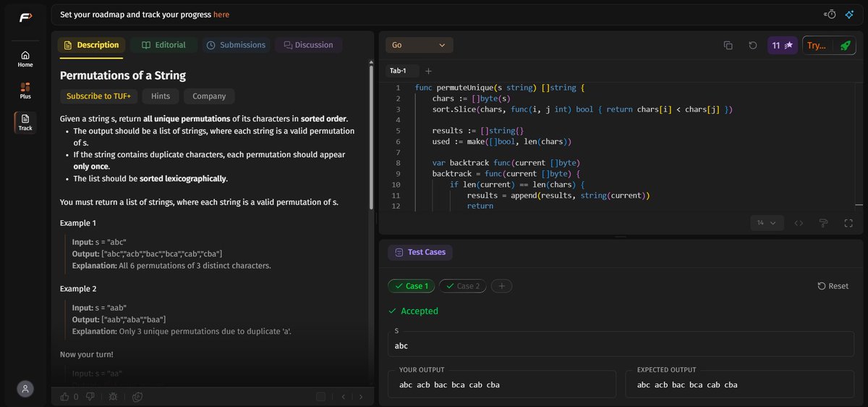
Task: Select the Case 2 test case
Action: click(x=462, y=286)
